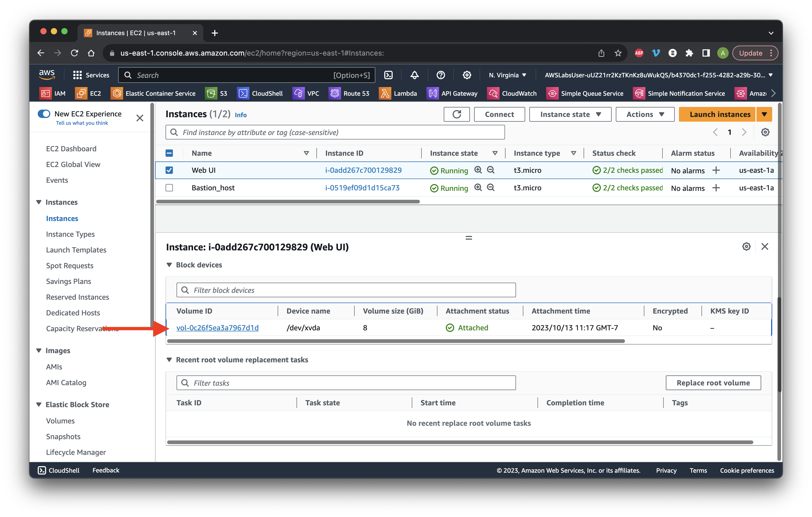Open the CloudWatch shortcut
Viewport: 812px width, 517px height.
point(512,94)
